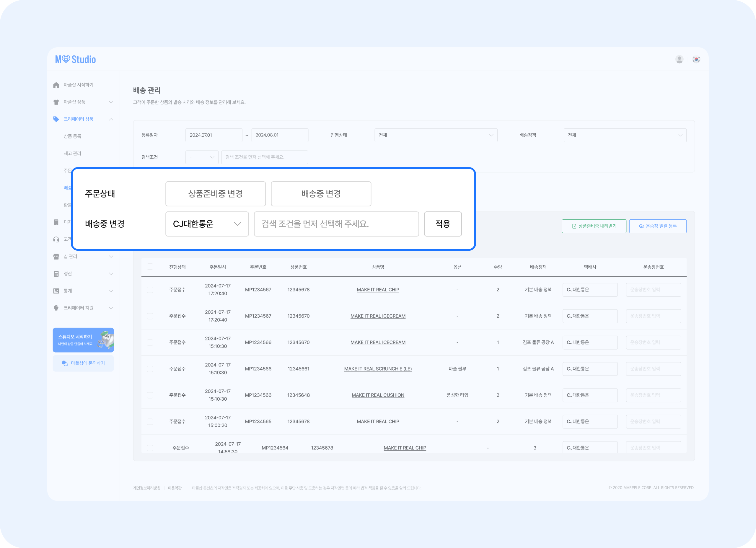
Task: Click the home icon for 마플샵 시작하기
Action: (x=56, y=85)
